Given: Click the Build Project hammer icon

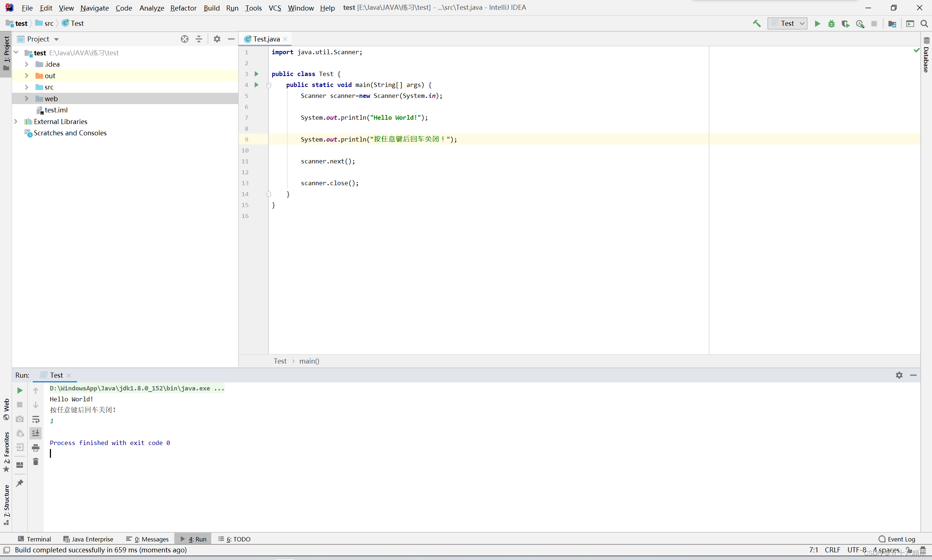Looking at the screenshot, I should [x=757, y=23].
